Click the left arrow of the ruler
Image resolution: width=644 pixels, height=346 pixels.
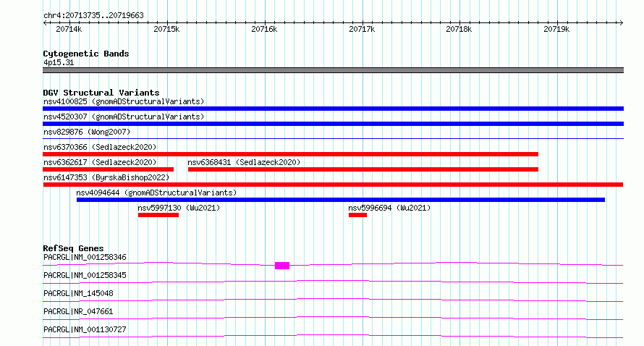click(x=46, y=23)
